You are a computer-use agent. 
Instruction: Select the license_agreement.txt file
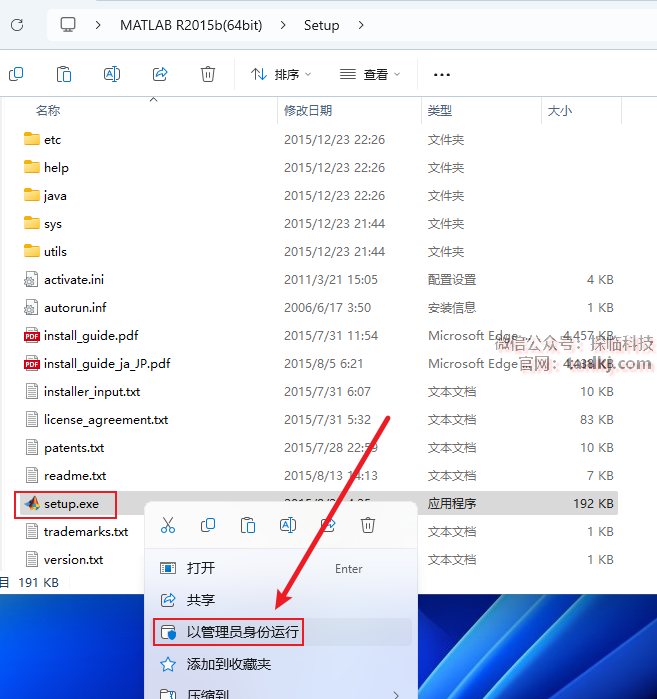[x=106, y=419]
